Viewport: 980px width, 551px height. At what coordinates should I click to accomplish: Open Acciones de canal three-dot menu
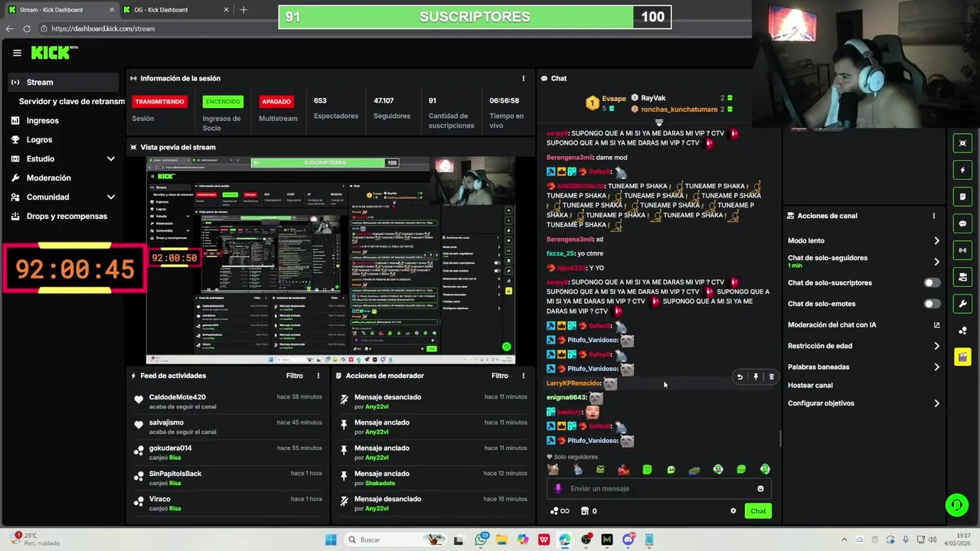click(x=933, y=216)
